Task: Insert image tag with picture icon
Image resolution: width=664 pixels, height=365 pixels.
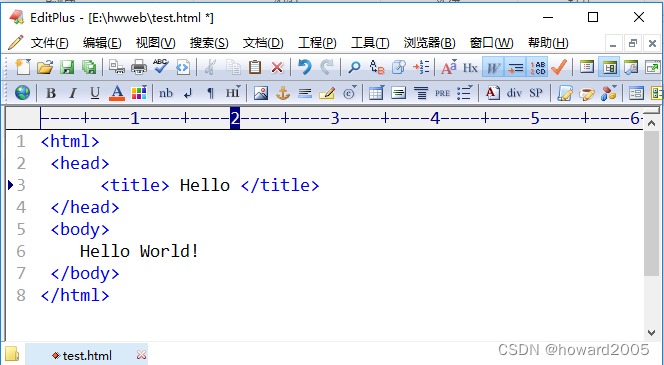Action: (x=261, y=93)
